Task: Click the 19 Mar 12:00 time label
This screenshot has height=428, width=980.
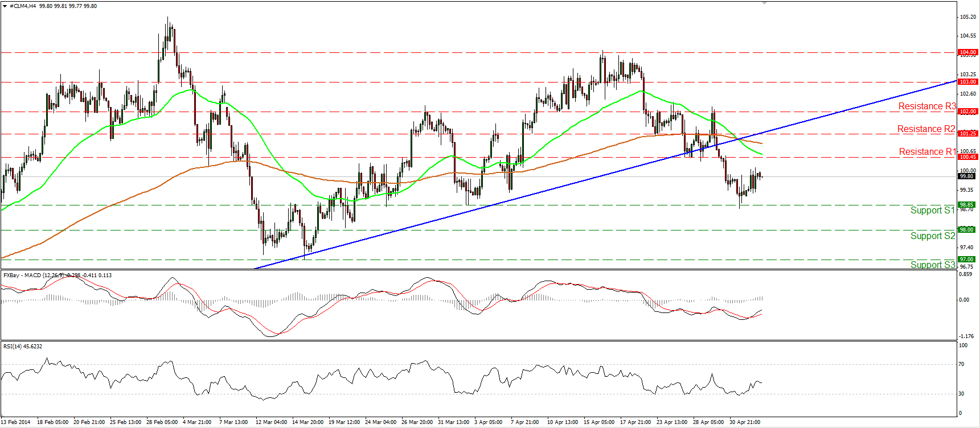Action: [x=345, y=422]
